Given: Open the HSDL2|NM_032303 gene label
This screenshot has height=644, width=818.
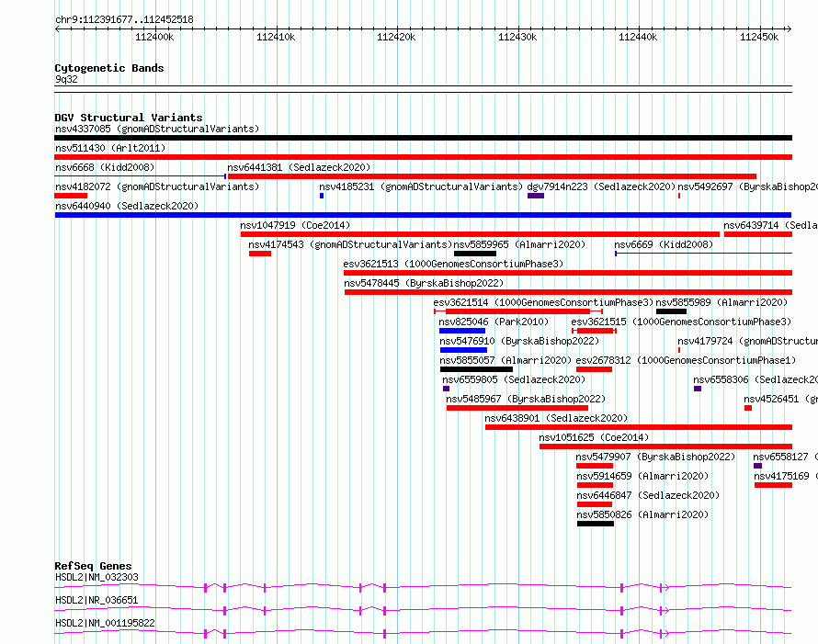Looking at the screenshot, I should tap(97, 577).
